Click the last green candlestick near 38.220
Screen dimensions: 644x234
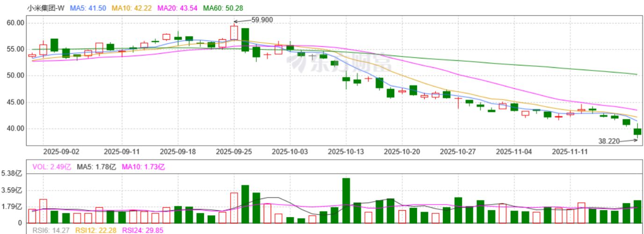click(637, 132)
